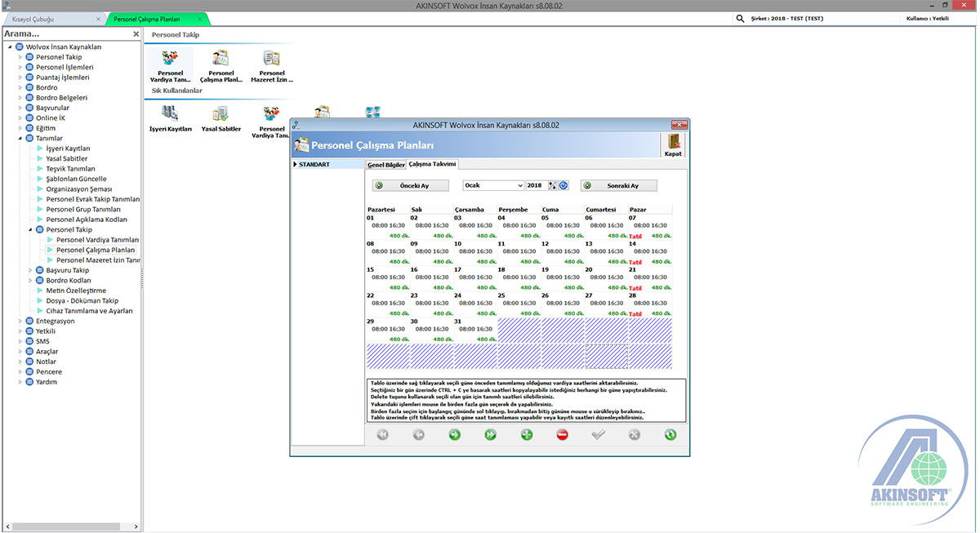Select Personel Vardiya Tanımları in the tree
Viewport: 980px width, 533px height.
coord(97,240)
